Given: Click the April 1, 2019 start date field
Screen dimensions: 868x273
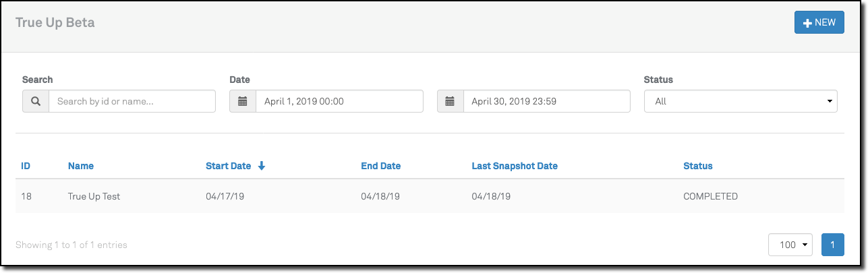Looking at the screenshot, I should 339,102.
